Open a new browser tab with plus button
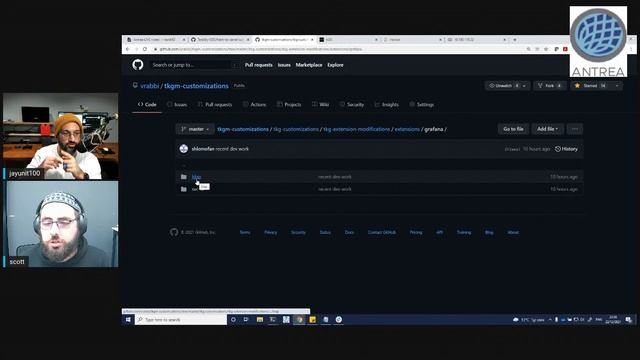 point(515,40)
